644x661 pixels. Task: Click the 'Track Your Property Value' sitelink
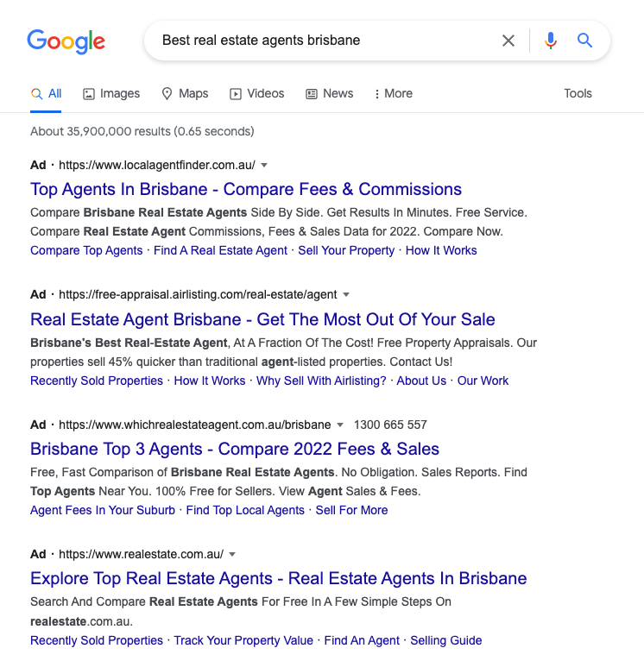pyautogui.click(x=243, y=640)
